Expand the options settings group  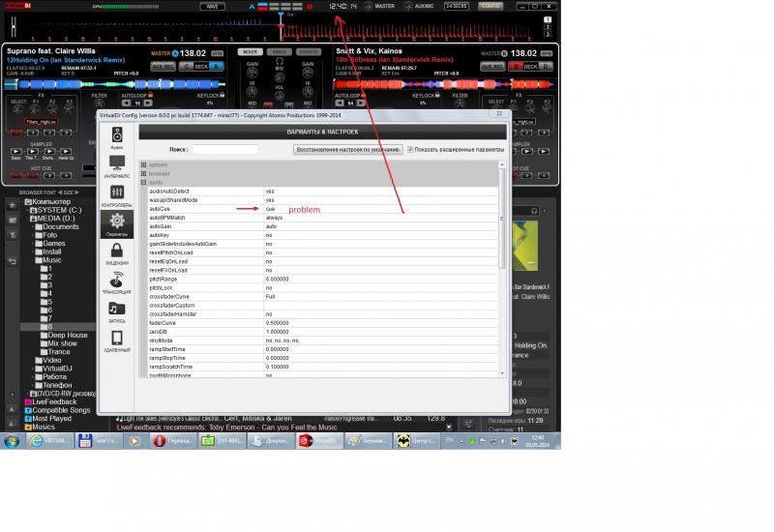[x=143, y=164]
